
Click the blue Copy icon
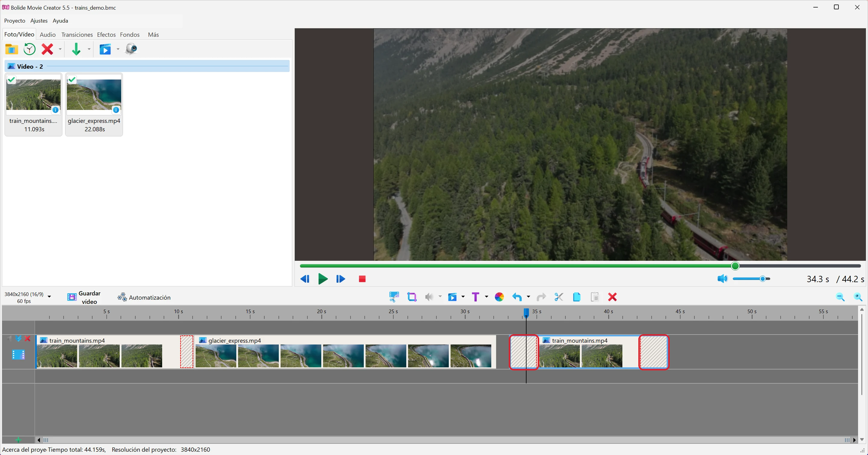[x=577, y=297]
